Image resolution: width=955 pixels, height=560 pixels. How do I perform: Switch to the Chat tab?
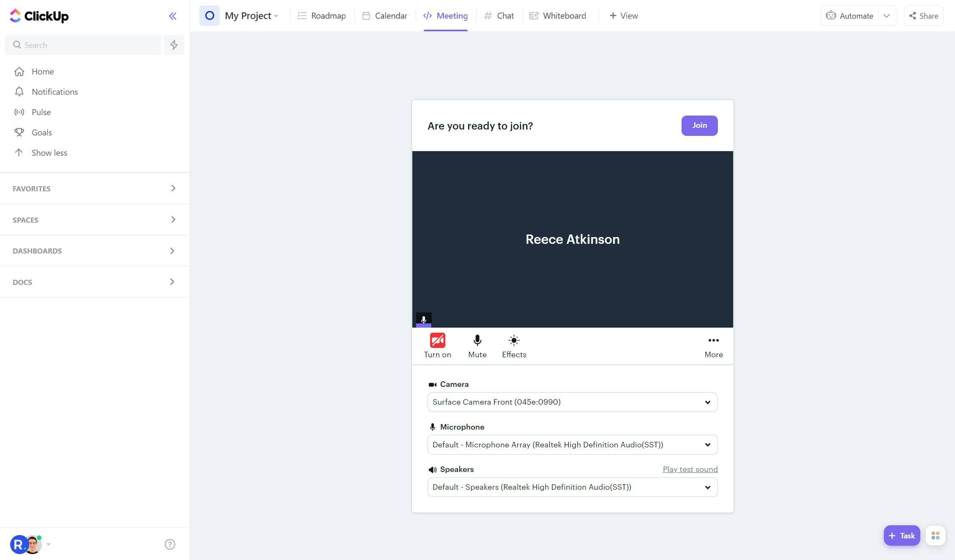(499, 16)
